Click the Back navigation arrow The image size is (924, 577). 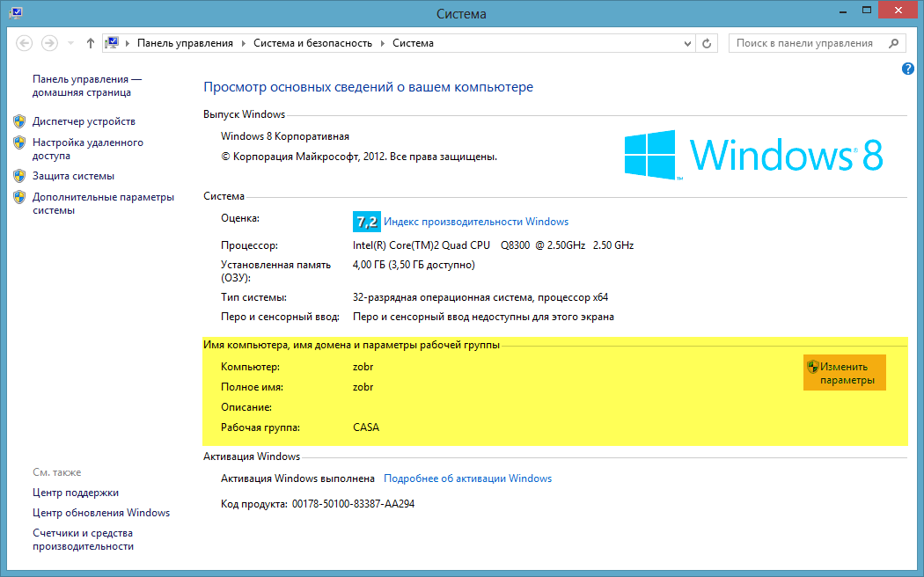pos(24,43)
